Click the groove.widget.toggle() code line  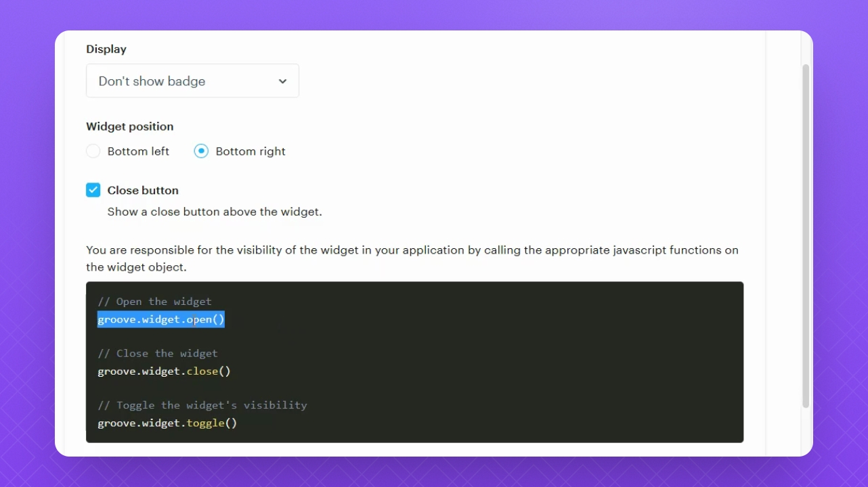(167, 423)
